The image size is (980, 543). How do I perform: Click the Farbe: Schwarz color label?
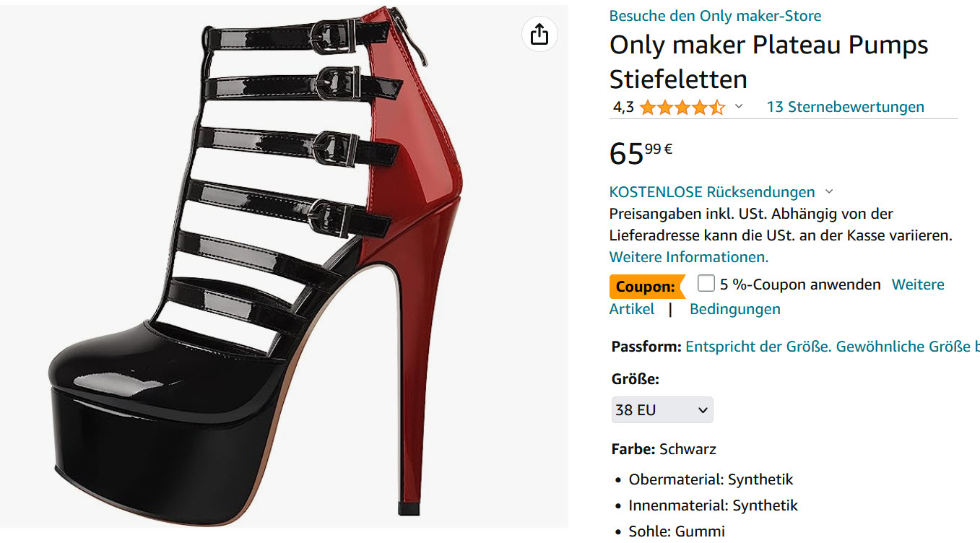point(664,449)
